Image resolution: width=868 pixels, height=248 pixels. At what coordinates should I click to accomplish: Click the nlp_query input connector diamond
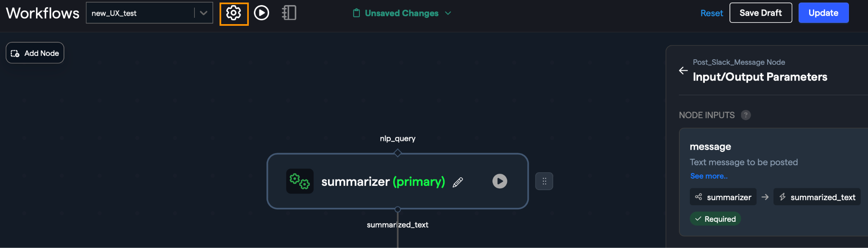click(398, 153)
